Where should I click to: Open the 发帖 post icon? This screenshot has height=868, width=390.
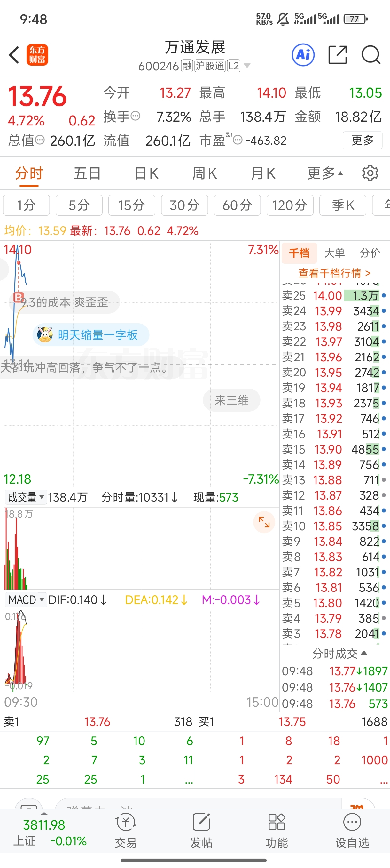[201, 831]
